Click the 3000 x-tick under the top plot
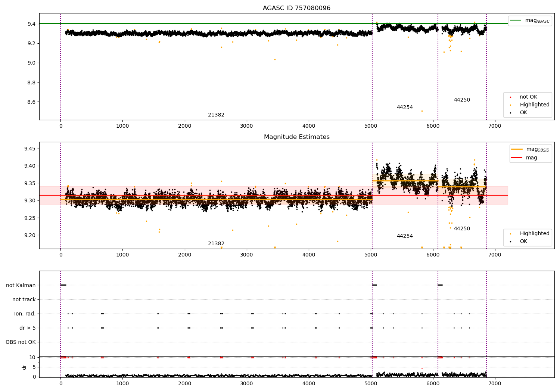Screen dimensions: 560x392 (246, 126)
